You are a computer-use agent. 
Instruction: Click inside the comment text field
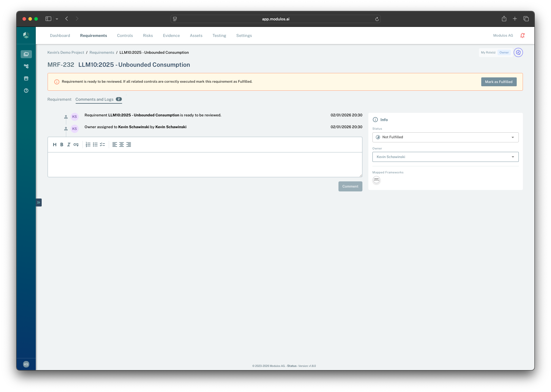[205, 164]
